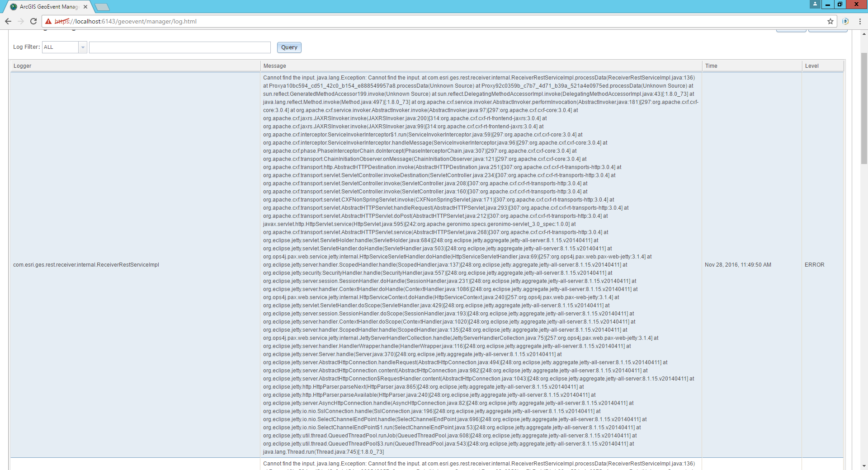Viewport: 868px width, 470px height.
Task: Select the ERROR level cell
Action: [823, 265]
